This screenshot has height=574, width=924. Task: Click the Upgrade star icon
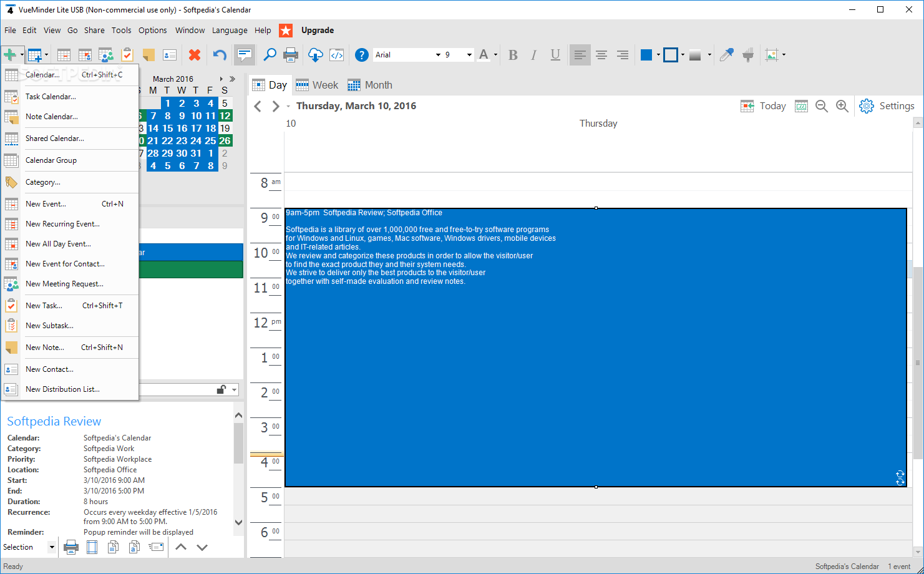point(286,31)
